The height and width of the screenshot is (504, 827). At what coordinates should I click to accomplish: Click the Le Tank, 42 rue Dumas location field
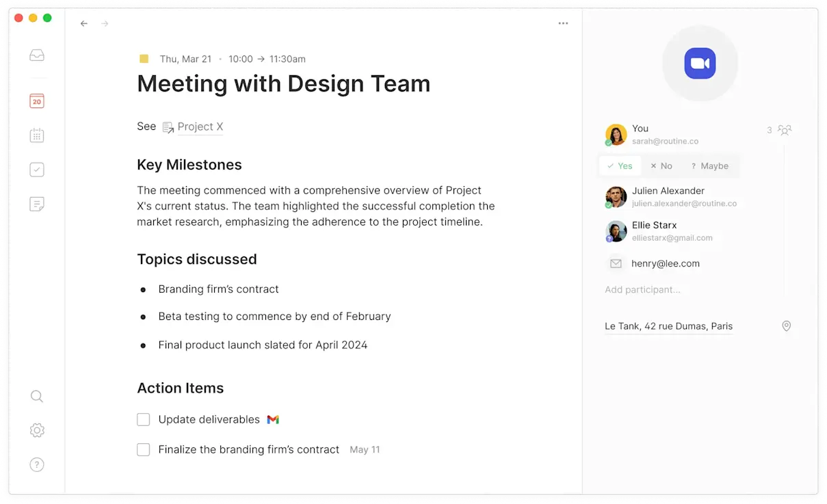(x=668, y=326)
